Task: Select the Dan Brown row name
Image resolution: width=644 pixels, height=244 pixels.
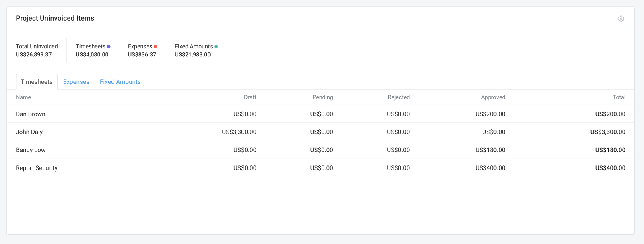Action: 31,114
